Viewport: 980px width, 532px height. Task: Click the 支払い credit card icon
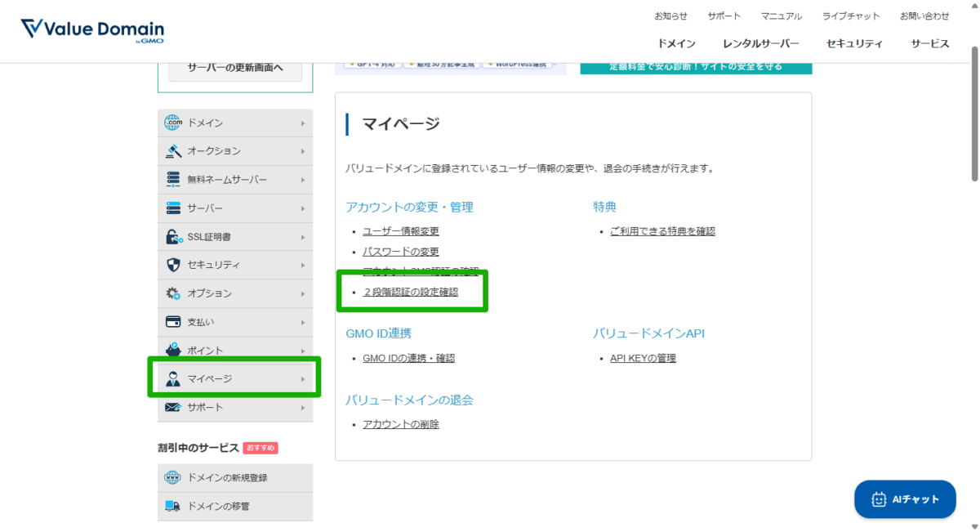(x=172, y=322)
